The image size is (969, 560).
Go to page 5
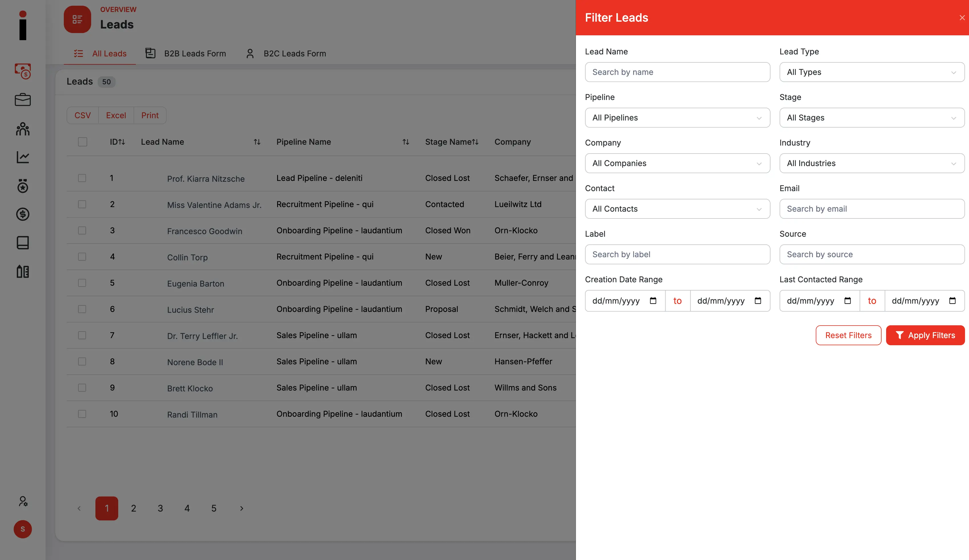(x=214, y=508)
